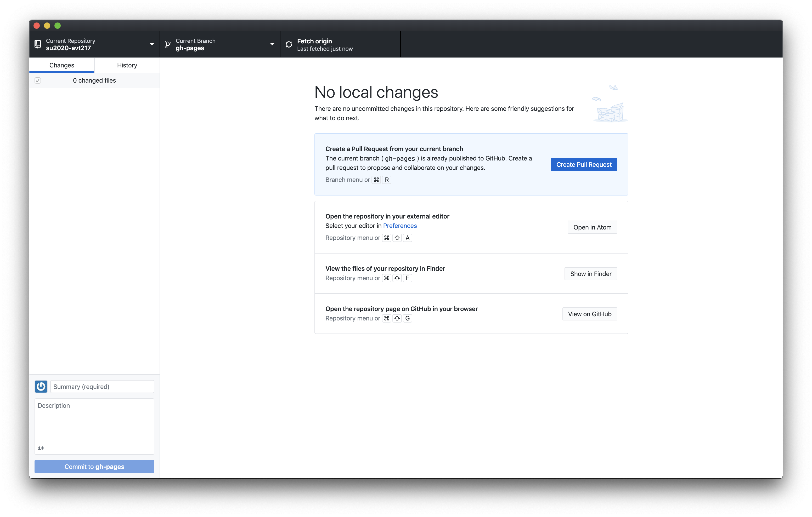Click 'Last fetched just now' text
This screenshot has height=517, width=812.
[x=325, y=49]
